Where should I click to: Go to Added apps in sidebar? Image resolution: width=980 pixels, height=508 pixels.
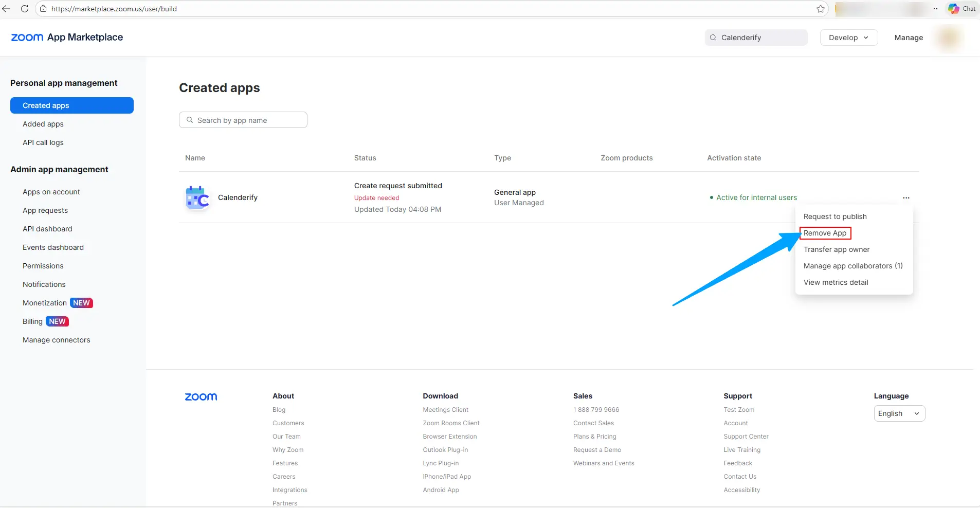tap(43, 124)
